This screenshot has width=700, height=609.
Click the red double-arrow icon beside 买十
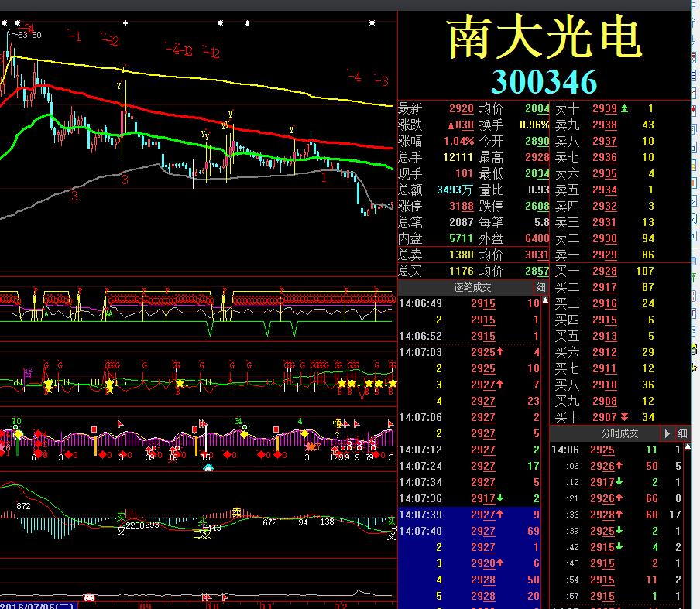point(624,417)
